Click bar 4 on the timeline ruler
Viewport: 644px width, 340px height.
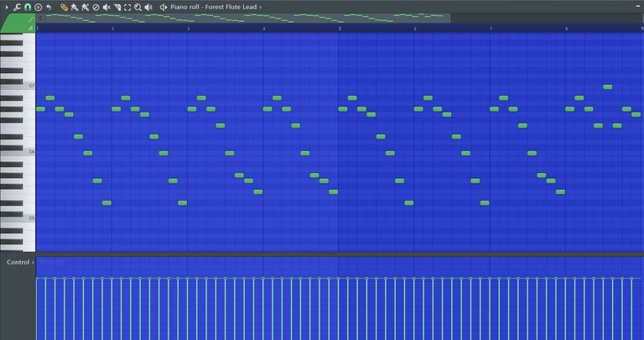(264, 29)
